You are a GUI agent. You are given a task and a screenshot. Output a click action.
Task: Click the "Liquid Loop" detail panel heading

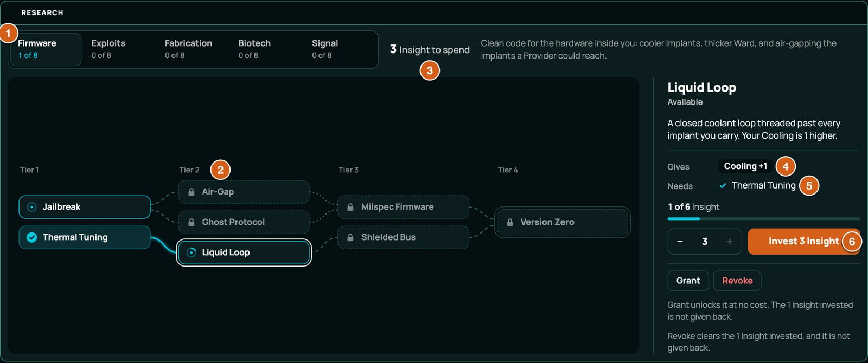point(702,88)
